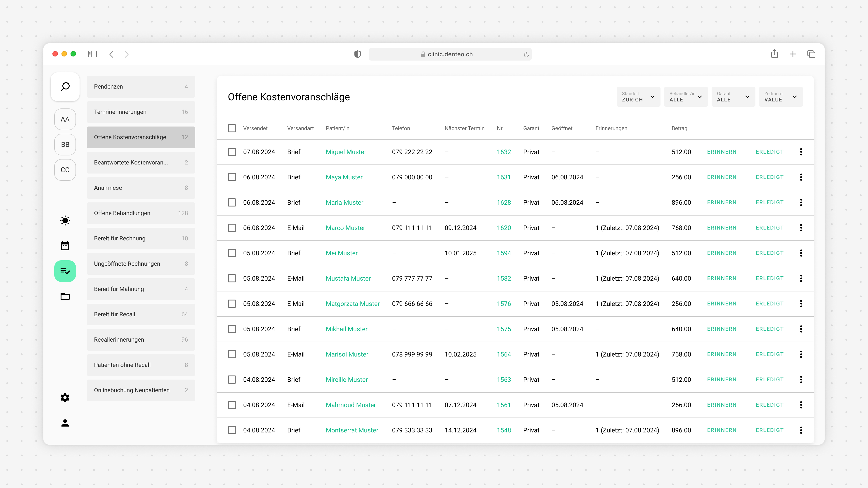Select the checkbox for Marco Muster row
The width and height of the screenshot is (868, 488).
click(232, 228)
